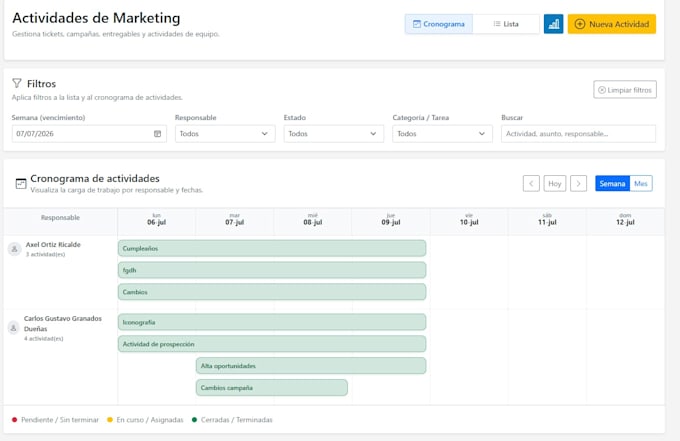
Task: Go to the previous week with the left arrow
Action: [531, 183]
